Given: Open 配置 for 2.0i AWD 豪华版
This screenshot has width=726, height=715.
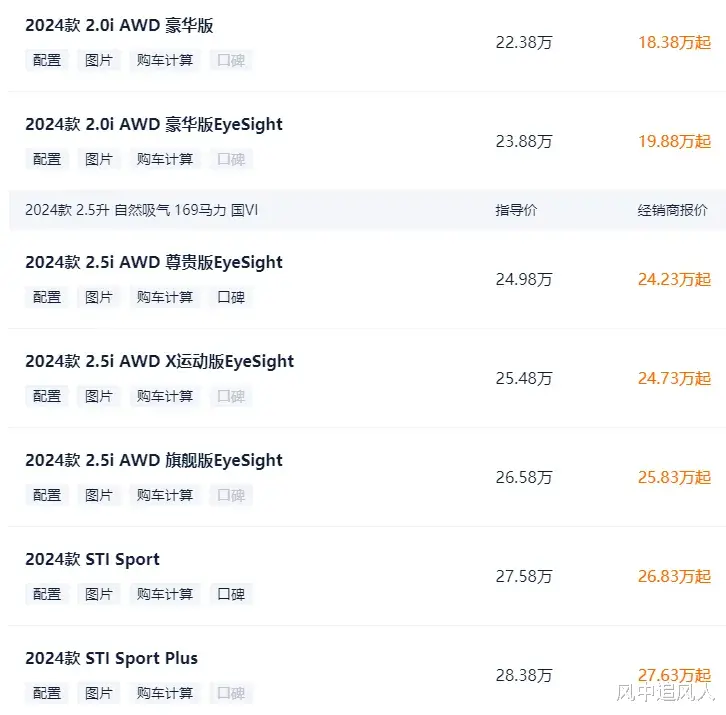Looking at the screenshot, I should (47, 60).
